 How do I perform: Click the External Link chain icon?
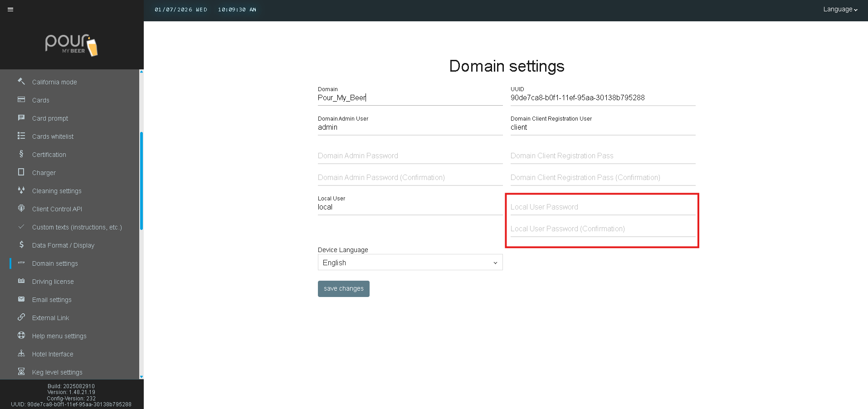coord(21,317)
